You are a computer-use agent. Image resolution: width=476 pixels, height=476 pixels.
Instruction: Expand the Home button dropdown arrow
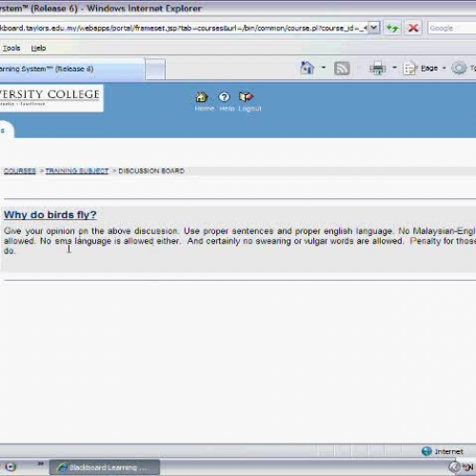[x=324, y=68]
